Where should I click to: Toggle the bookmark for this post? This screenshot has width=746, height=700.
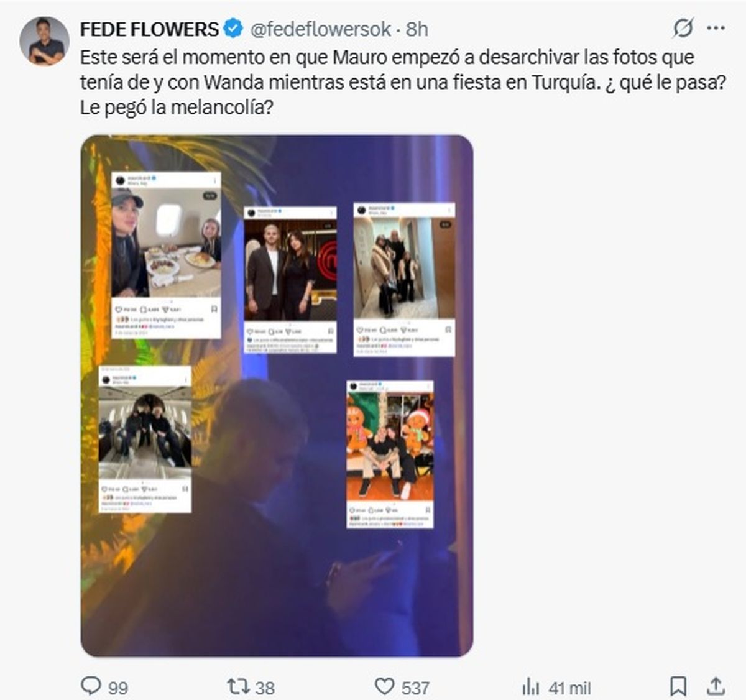[678, 686]
